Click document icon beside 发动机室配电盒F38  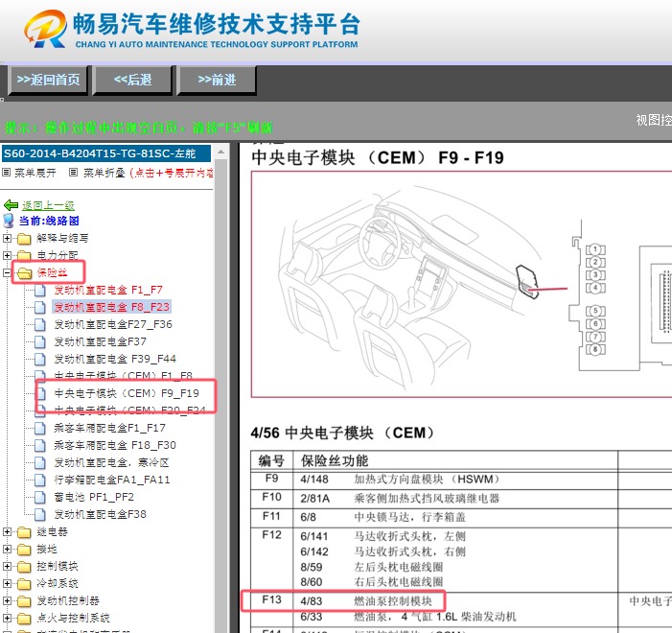pos(40,514)
